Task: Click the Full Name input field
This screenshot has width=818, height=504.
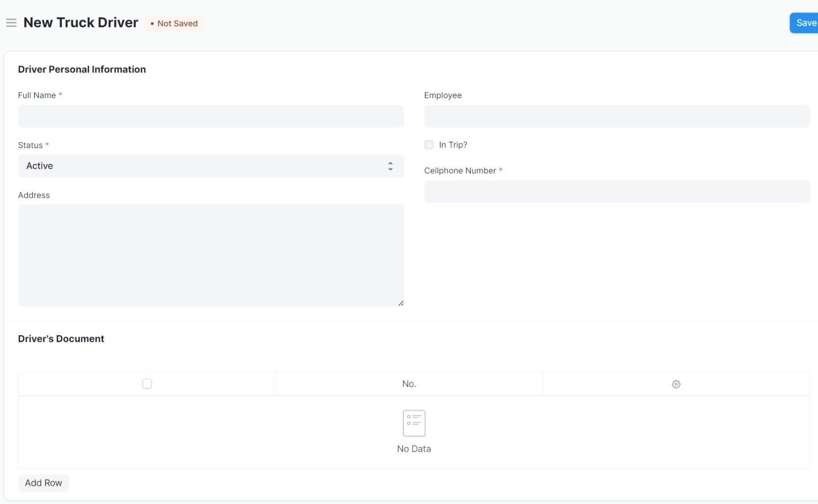Action: [x=211, y=116]
